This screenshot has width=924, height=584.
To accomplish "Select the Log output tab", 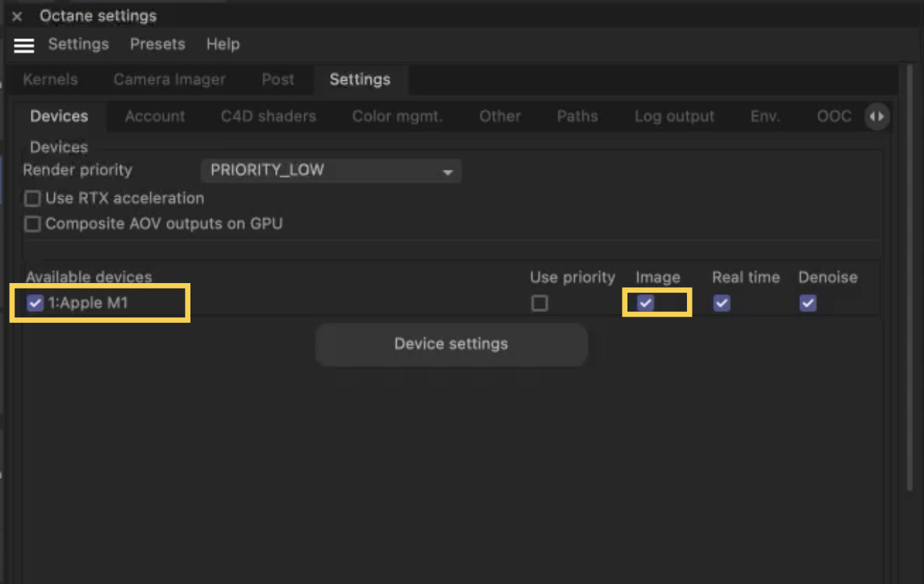I will tap(674, 117).
